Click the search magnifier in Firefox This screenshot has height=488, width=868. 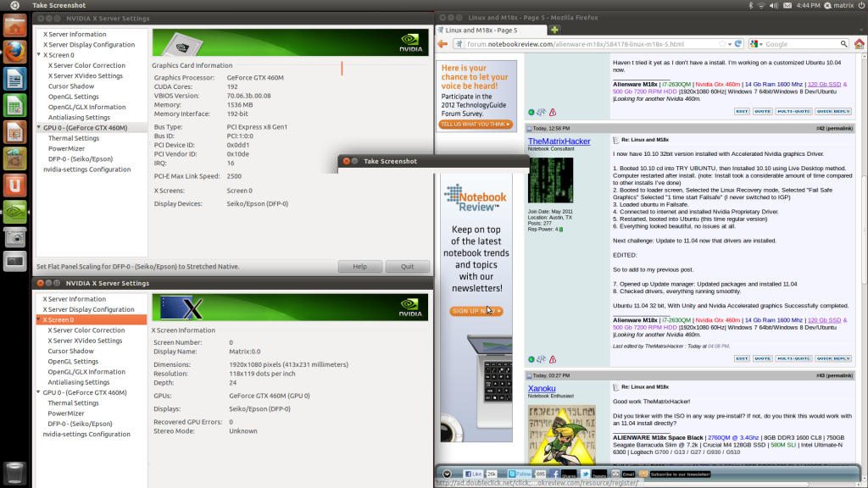pos(843,44)
